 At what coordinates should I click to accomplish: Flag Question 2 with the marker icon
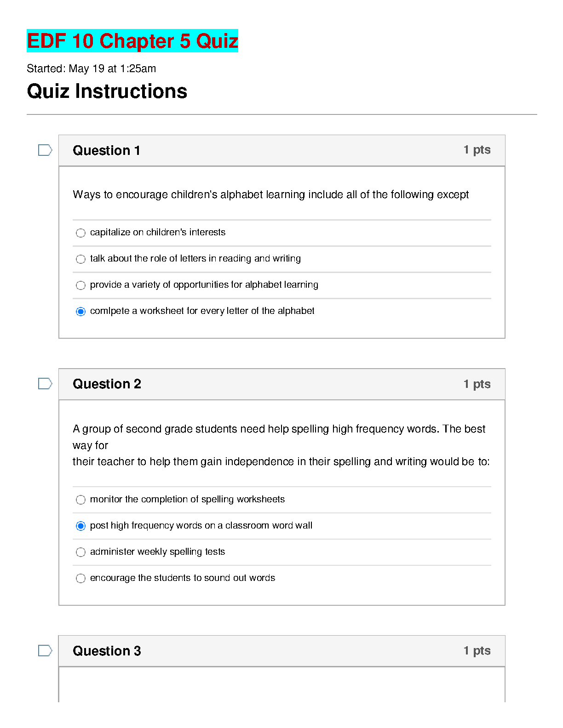45,384
